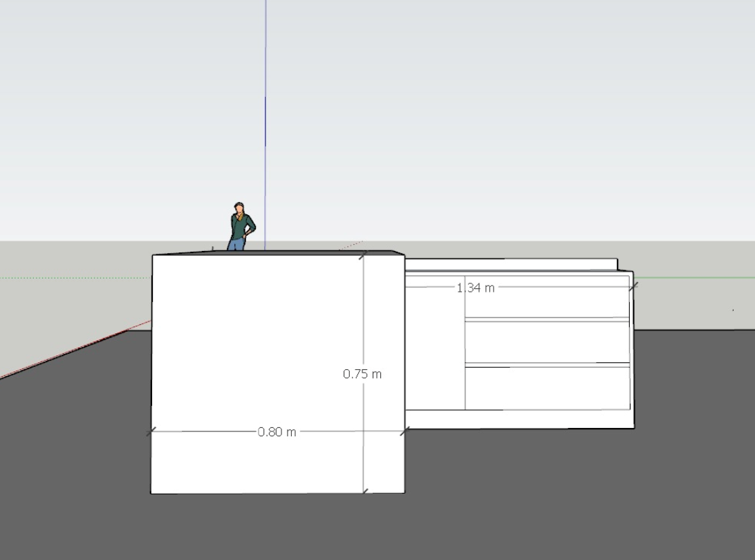755x560 pixels.
Task: Click the solid green axis line
Action: point(691,278)
